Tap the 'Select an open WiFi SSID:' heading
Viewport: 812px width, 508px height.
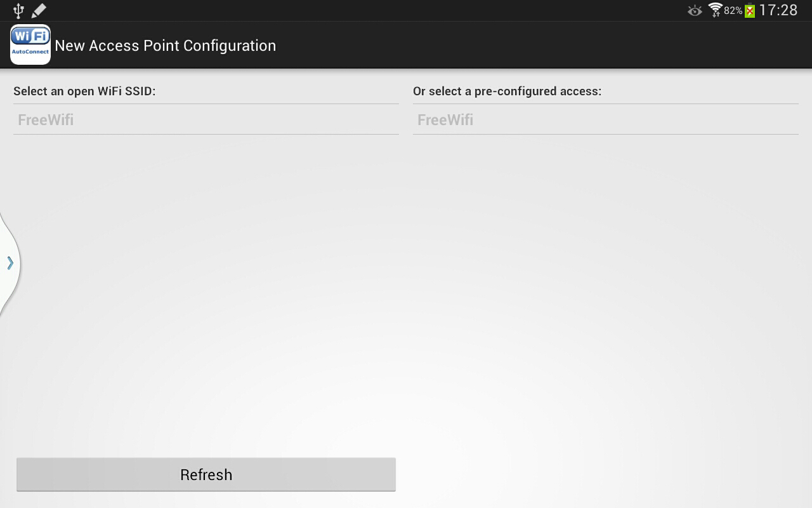(x=84, y=91)
